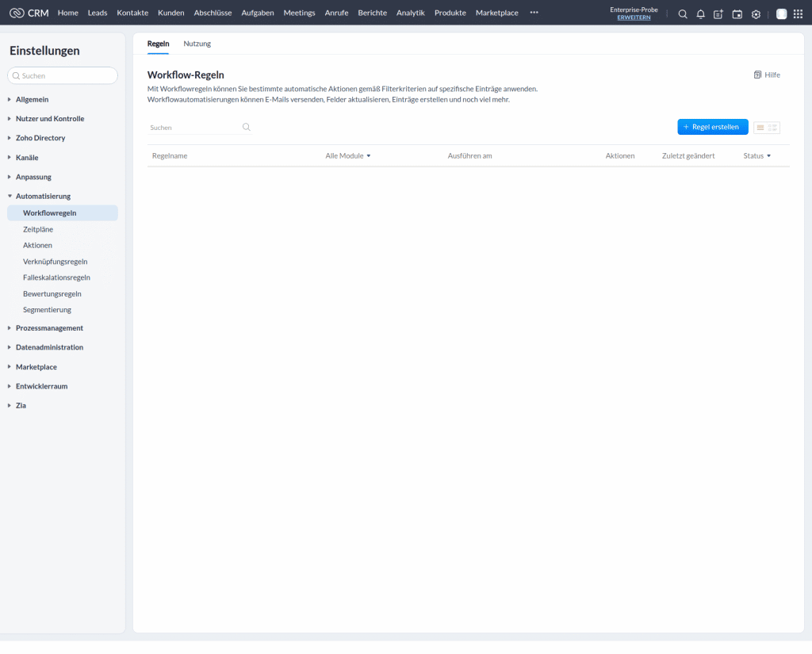Image resolution: width=812 pixels, height=654 pixels.
Task: Open global search in the top bar
Action: 682,13
